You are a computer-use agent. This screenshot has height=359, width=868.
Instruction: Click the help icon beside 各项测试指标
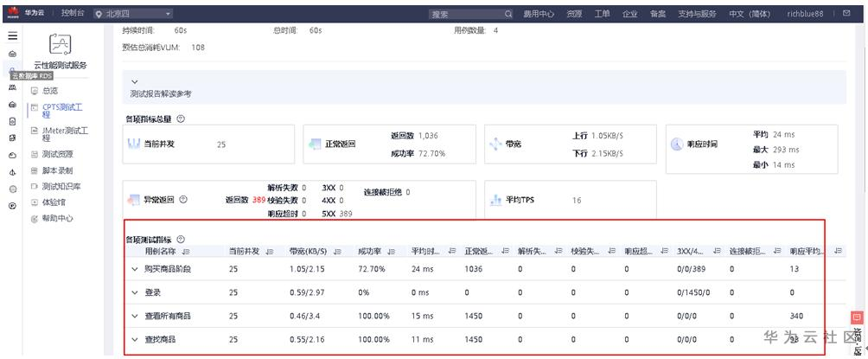(x=181, y=240)
